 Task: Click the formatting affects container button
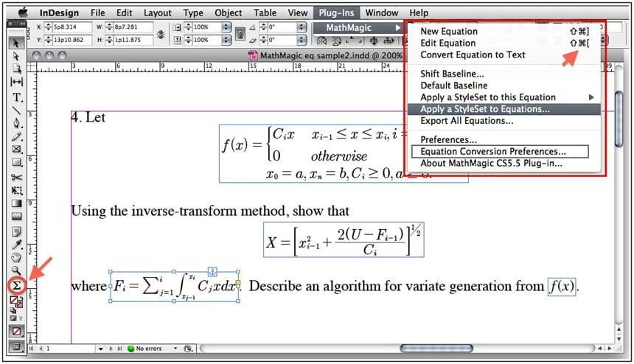[x=13, y=318]
